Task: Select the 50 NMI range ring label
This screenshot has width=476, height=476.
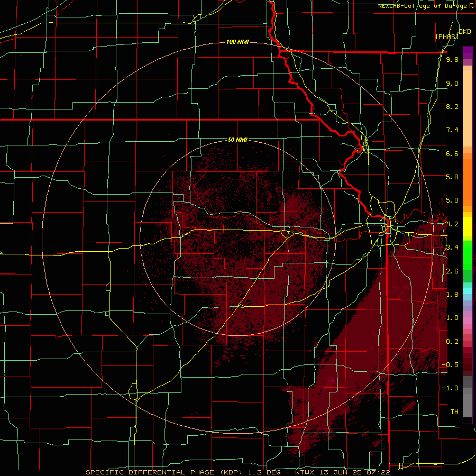Action: [x=237, y=140]
